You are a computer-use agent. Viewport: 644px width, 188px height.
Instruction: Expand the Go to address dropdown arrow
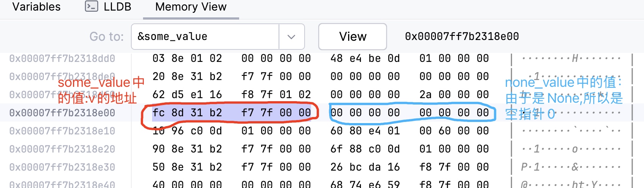291,37
